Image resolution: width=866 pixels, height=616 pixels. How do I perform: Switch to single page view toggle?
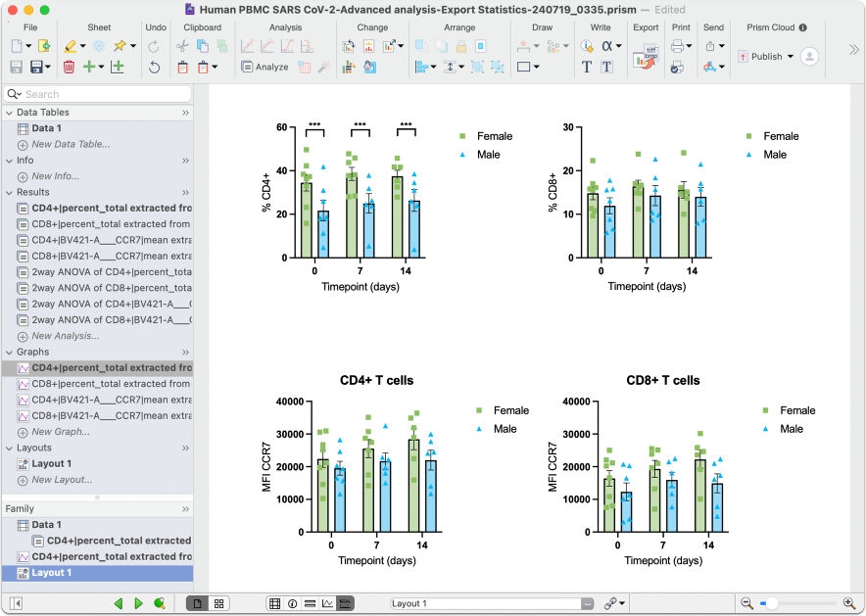point(197,603)
